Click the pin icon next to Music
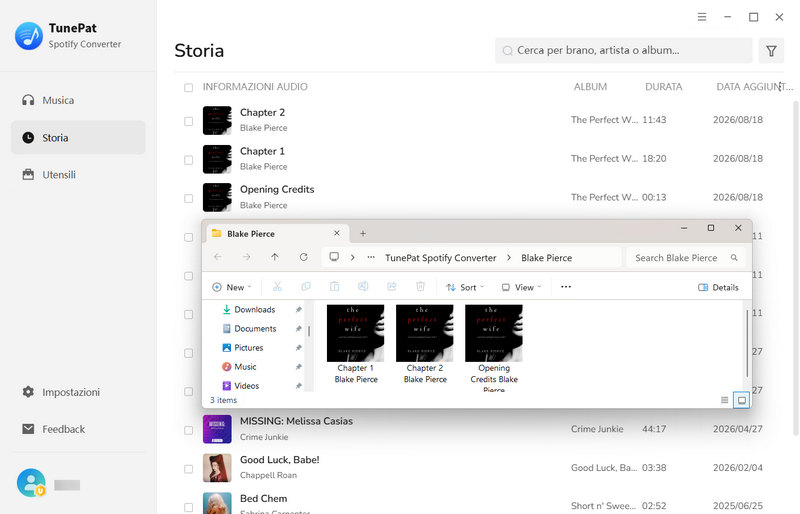 tap(298, 367)
